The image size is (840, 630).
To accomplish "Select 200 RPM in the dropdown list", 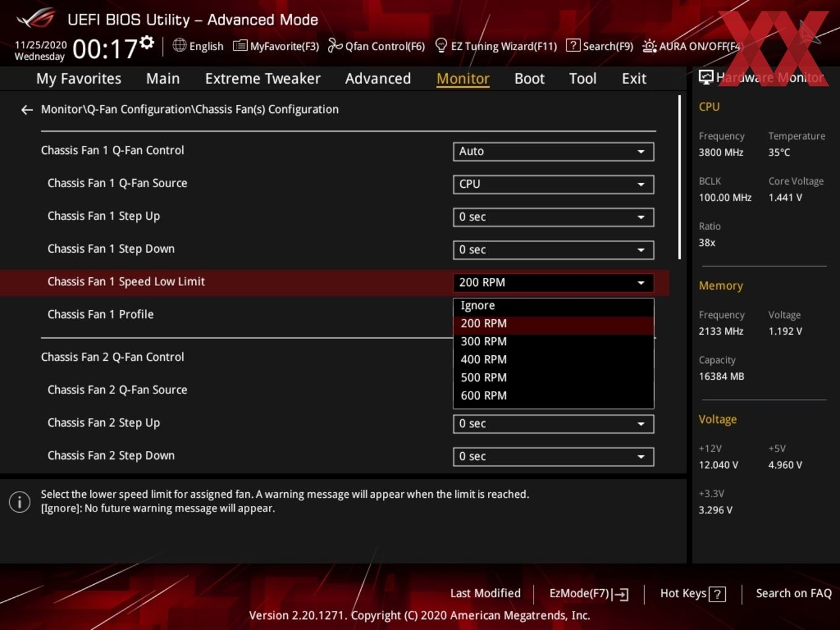I will tap(553, 324).
